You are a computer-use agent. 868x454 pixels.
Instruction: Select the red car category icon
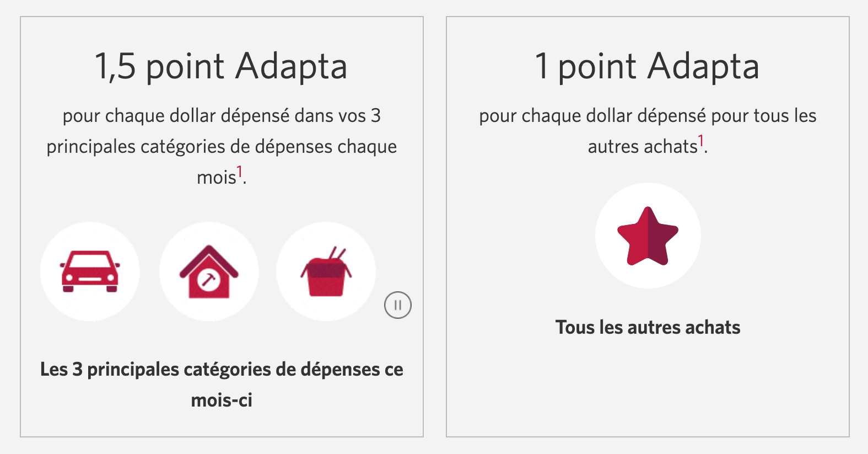tap(90, 271)
